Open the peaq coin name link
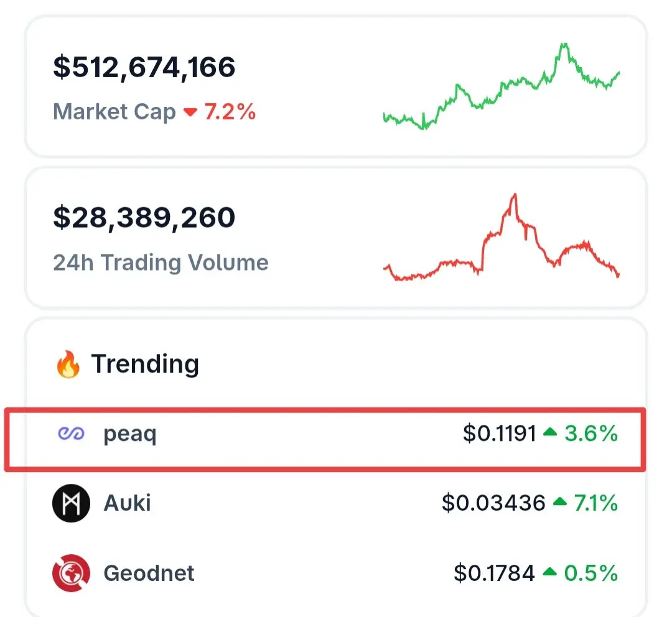Image resolution: width=672 pixels, height=617 pixels. [x=130, y=435]
